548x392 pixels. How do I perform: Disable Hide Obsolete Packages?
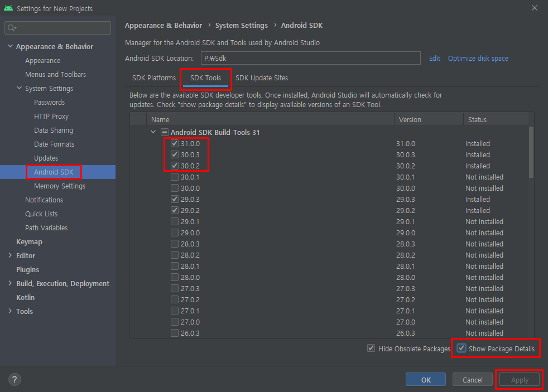(371, 348)
